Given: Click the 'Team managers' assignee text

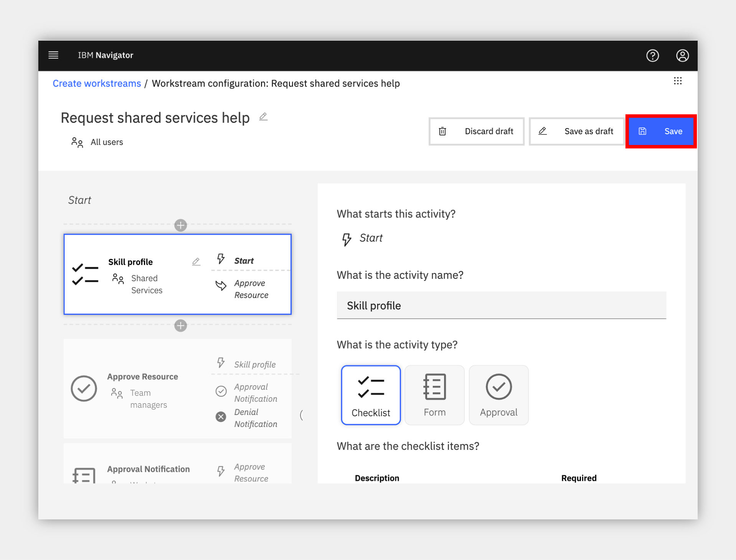Looking at the screenshot, I should (x=149, y=399).
